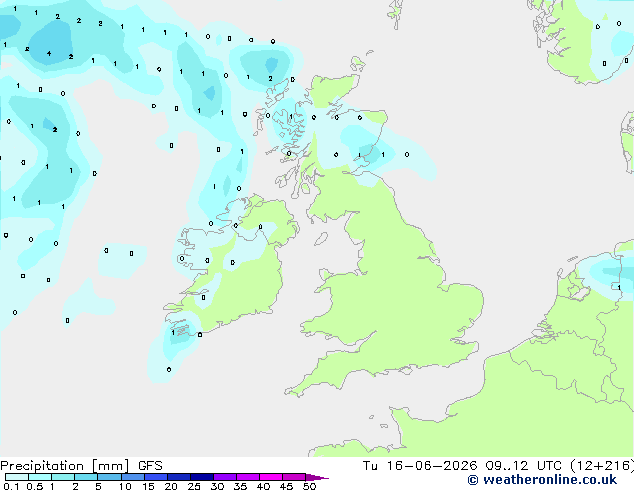Select legend swatch between 5 and 10
The height and width of the screenshot is (490, 634).
(x=109, y=477)
